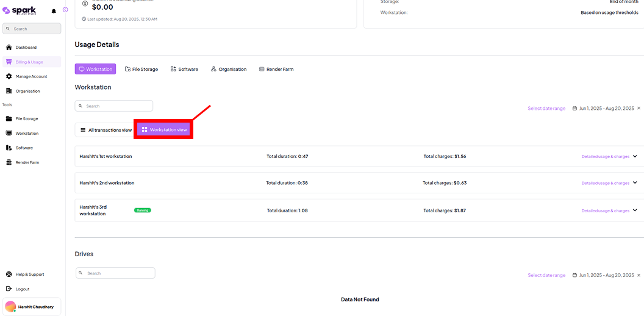Image resolution: width=644 pixels, height=316 pixels.
Task: Open Dashboard from the sidebar
Action: pyautogui.click(x=26, y=48)
